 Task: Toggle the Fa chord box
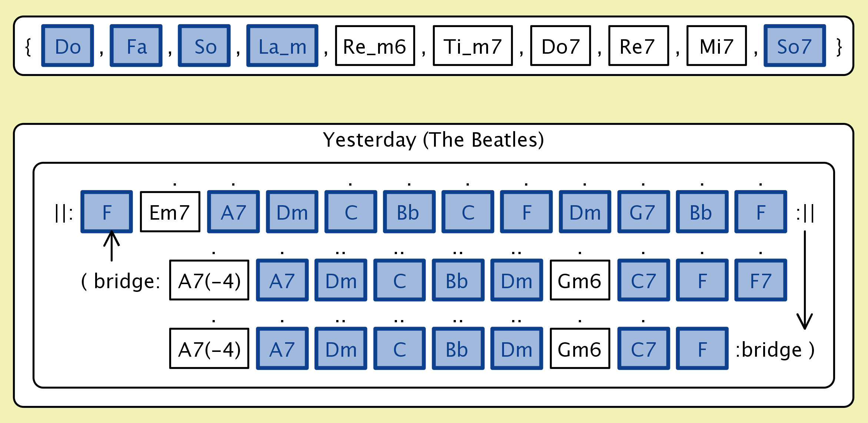coord(136,46)
